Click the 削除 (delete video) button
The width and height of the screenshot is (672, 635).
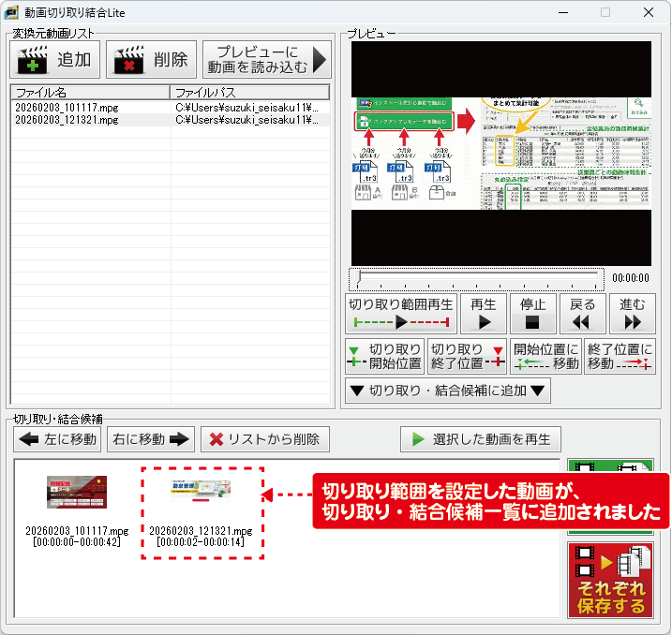[151, 61]
